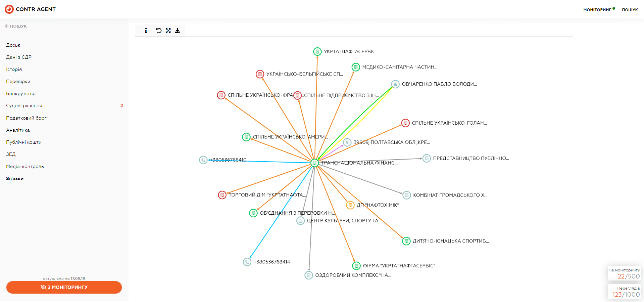Select ПРЕДСТАВНИЦТВО ПУБЛІЧНО node icon

(x=427, y=158)
